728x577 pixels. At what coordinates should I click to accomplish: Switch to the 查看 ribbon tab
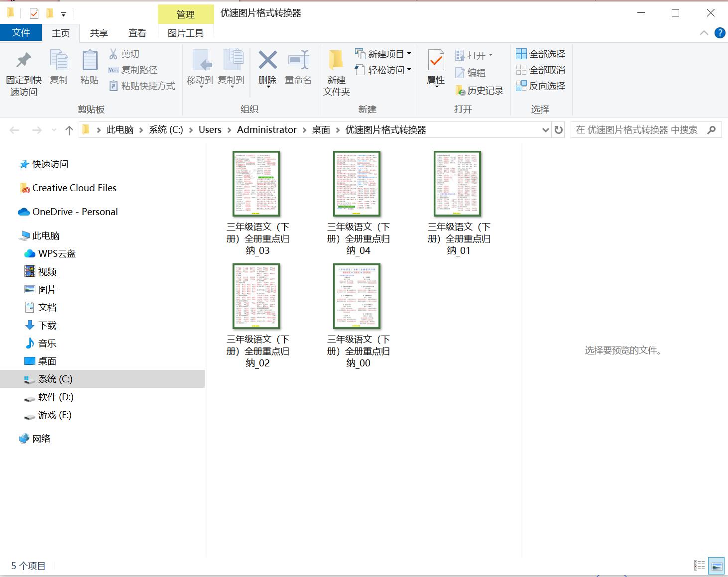coord(137,33)
